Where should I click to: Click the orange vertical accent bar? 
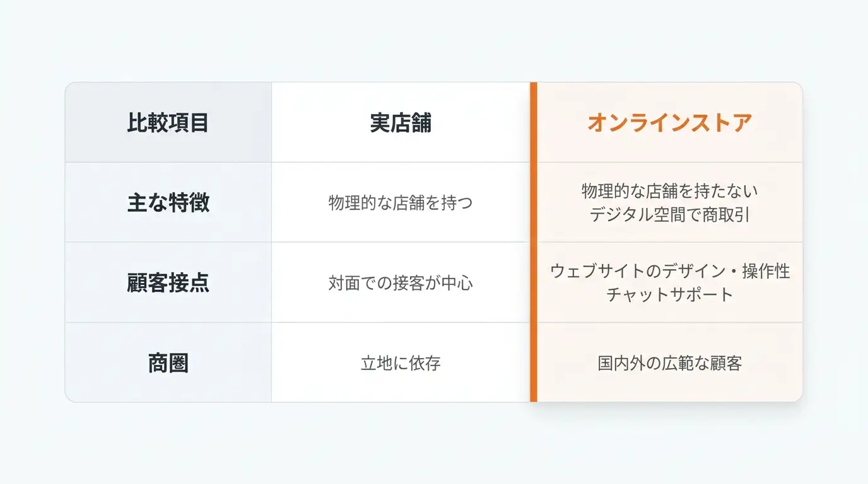pos(533,242)
